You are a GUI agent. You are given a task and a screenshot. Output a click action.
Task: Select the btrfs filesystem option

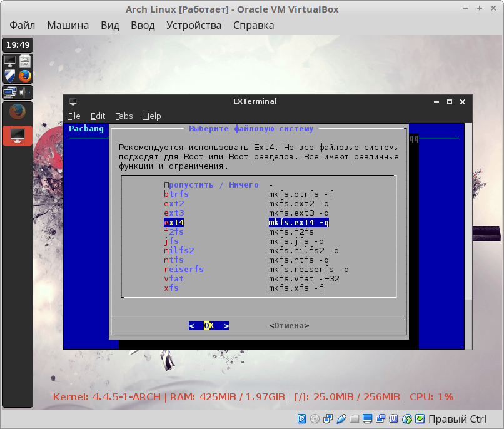tap(176, 194)
